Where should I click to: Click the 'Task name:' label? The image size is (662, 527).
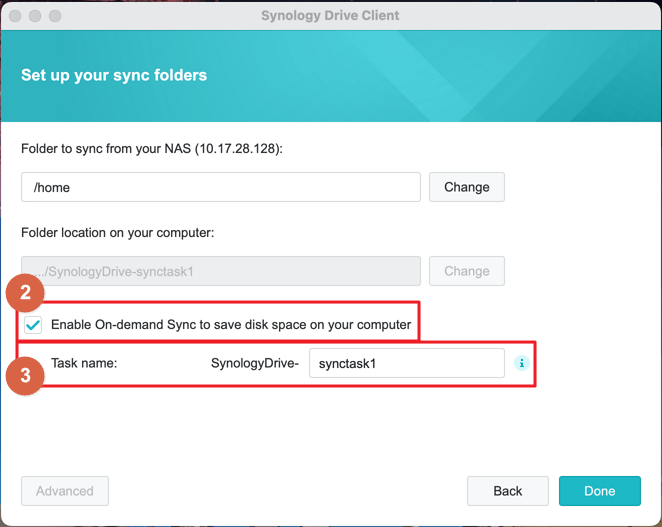pos(84,363)
